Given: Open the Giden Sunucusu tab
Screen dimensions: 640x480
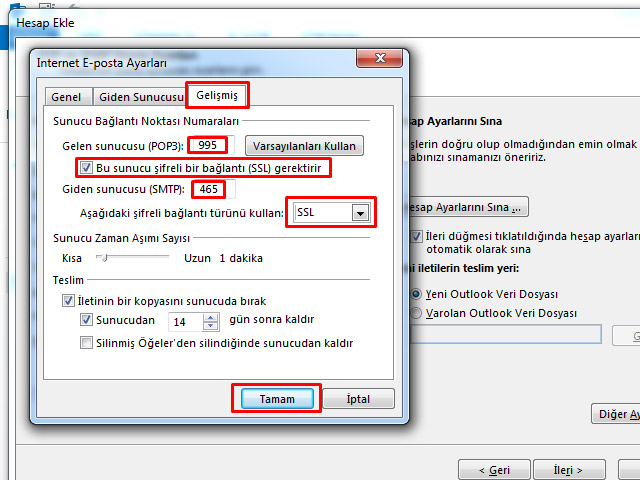Looking at the screenshot, I should (x=140, y=97).
